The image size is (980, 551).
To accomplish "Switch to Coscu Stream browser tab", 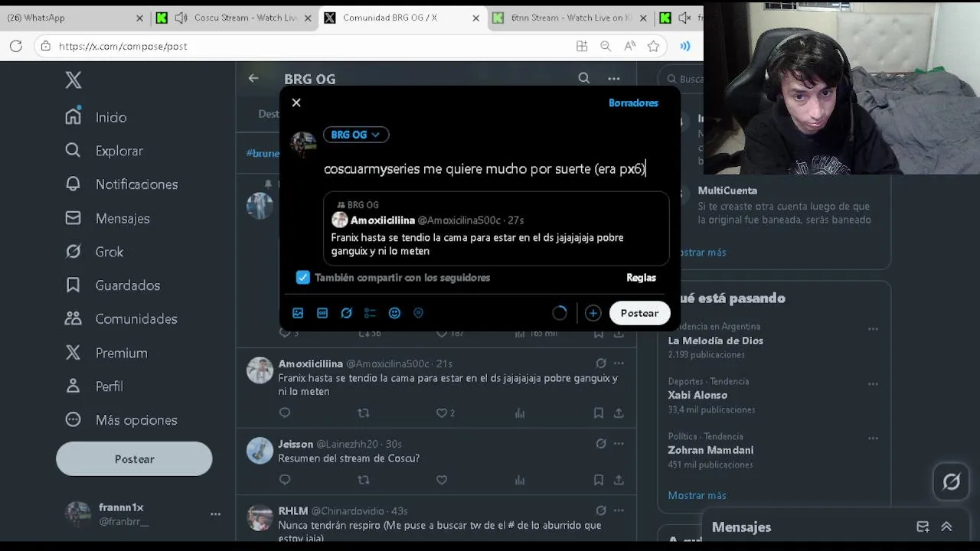I will coord(234,18).
